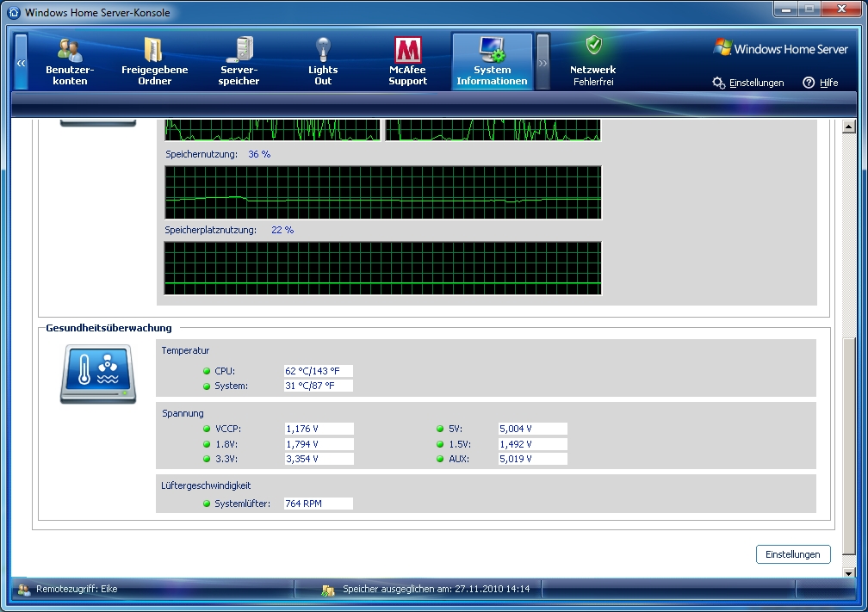Open the Hilfe link
The height and width of the screenshot is (612, 868).
point(828,83)
